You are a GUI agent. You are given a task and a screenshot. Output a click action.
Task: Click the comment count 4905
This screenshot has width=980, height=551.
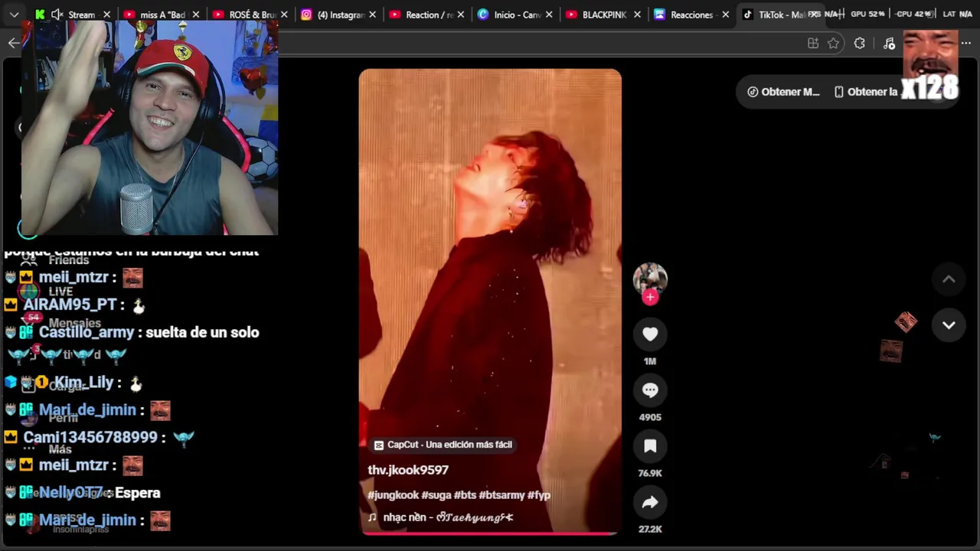[650, 417]
